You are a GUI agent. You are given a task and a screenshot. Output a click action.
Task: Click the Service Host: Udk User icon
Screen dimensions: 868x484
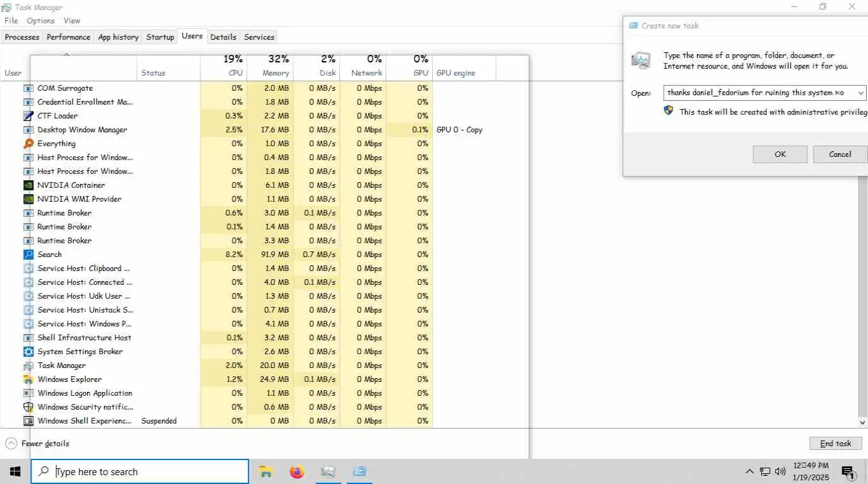click(28, 296)
